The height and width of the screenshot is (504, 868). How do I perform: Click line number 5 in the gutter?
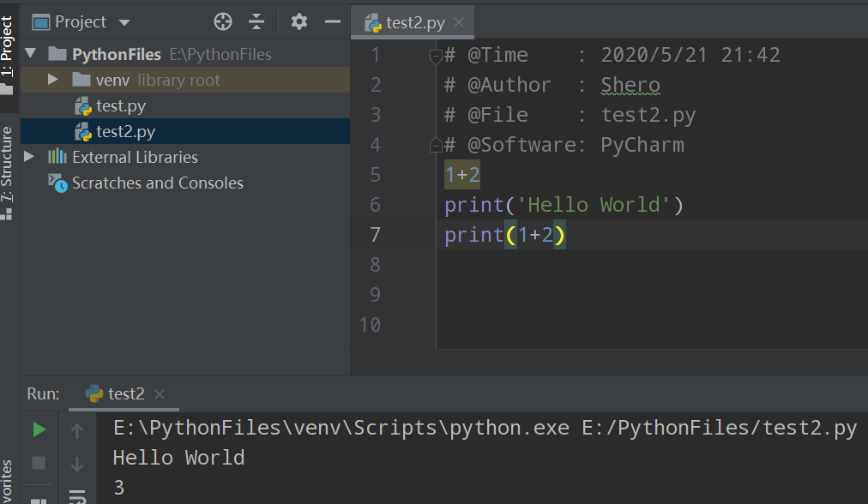point(376,175)
